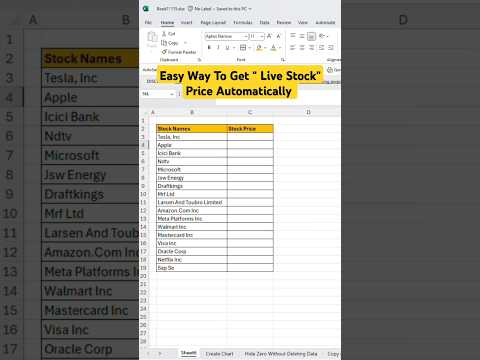Viewport: 480px width, 360px height.
Task: Select the Icici Bank cell
Action: (x=192, y=153)
